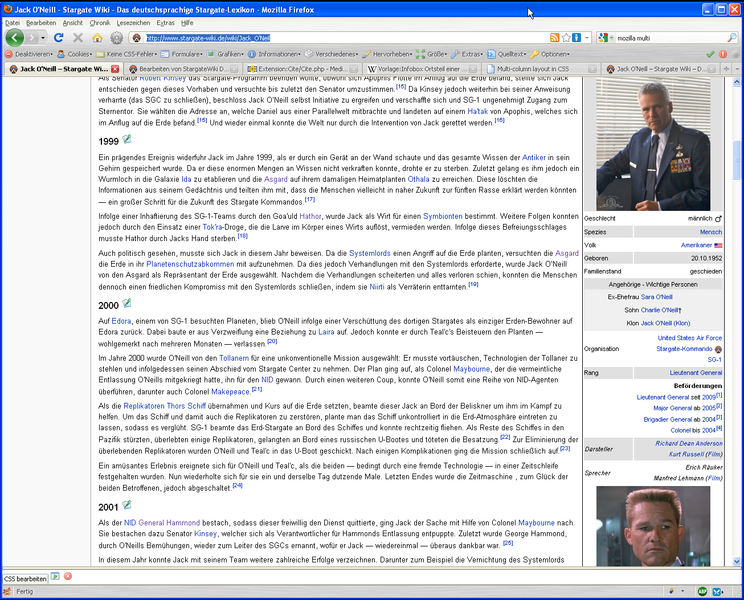Click the edit icon beside 2001 heading
This screenshot has height=600, width=744.
pyautogui.click(x=127, y=506)
